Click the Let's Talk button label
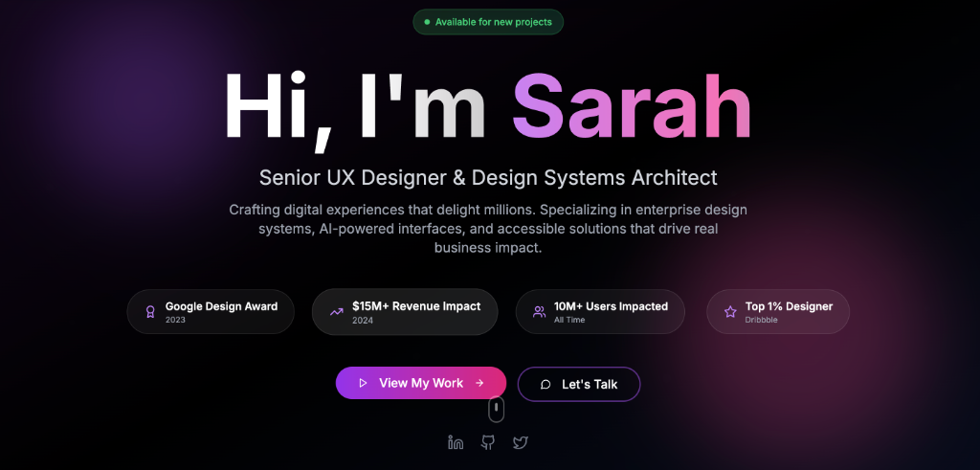This screenshot has width=980, height=470. pos(590,385)
